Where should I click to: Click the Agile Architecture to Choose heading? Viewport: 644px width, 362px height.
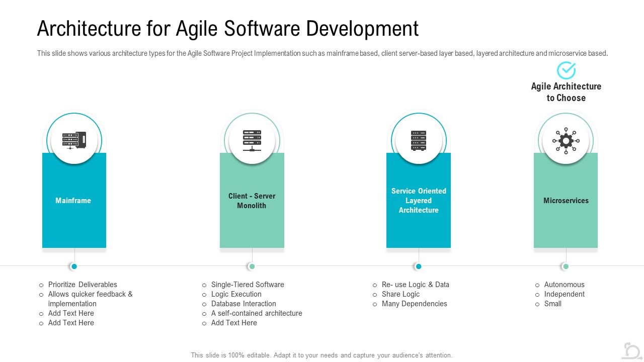(566, 92)
